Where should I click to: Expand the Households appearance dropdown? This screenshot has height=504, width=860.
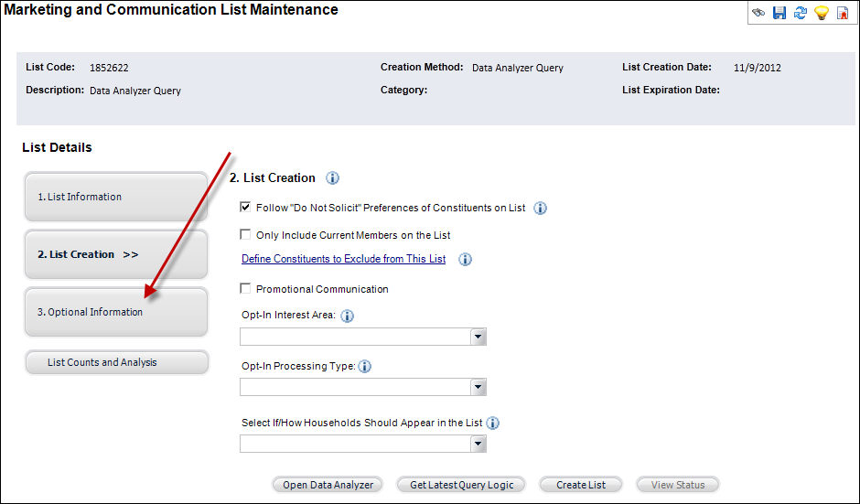click(478, 445)
